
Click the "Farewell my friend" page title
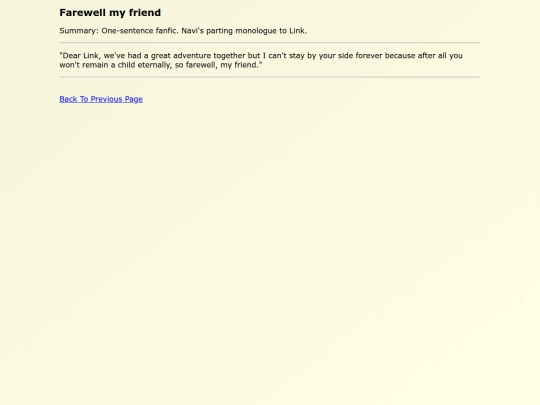pyautogui.click(x=110, y=13)
